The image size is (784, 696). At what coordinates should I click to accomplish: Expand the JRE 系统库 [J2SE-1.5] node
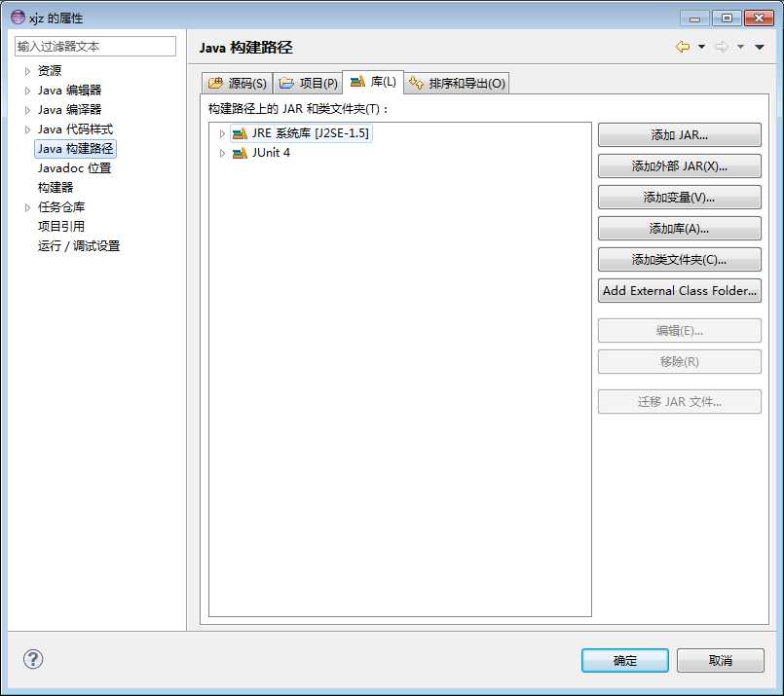222,134
